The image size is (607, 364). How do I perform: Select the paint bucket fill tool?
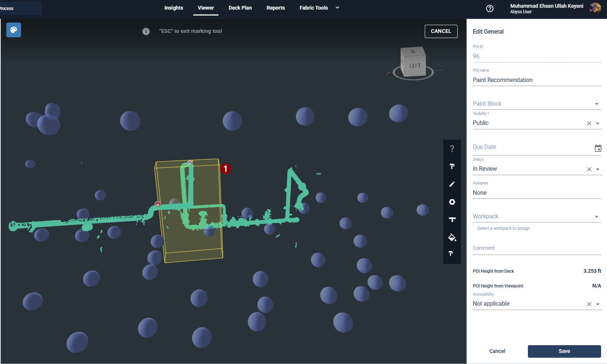point(452,237)
